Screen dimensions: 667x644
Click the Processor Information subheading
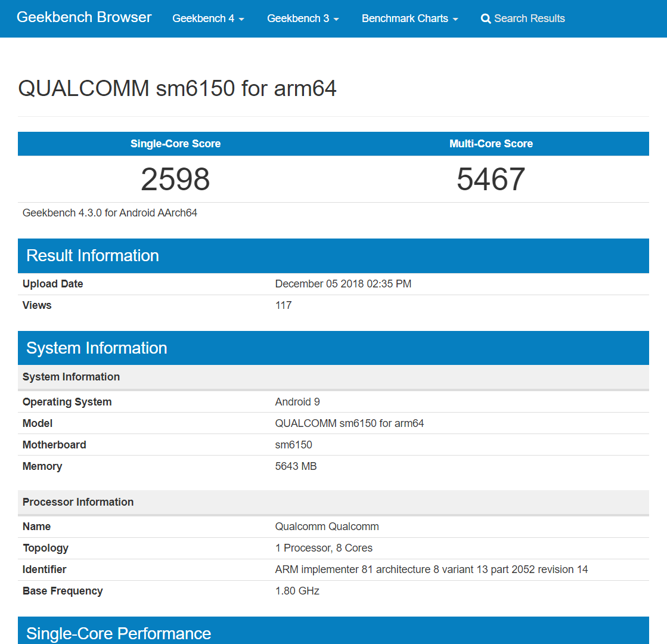(78, 502)
